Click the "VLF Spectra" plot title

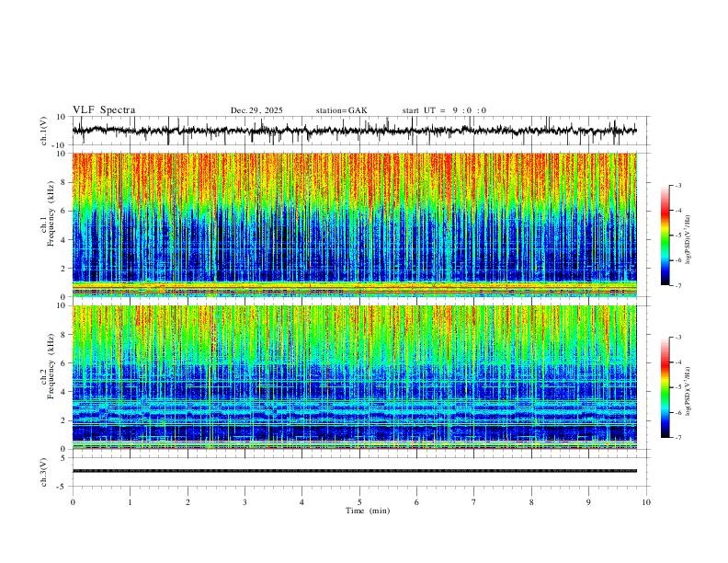104,110
